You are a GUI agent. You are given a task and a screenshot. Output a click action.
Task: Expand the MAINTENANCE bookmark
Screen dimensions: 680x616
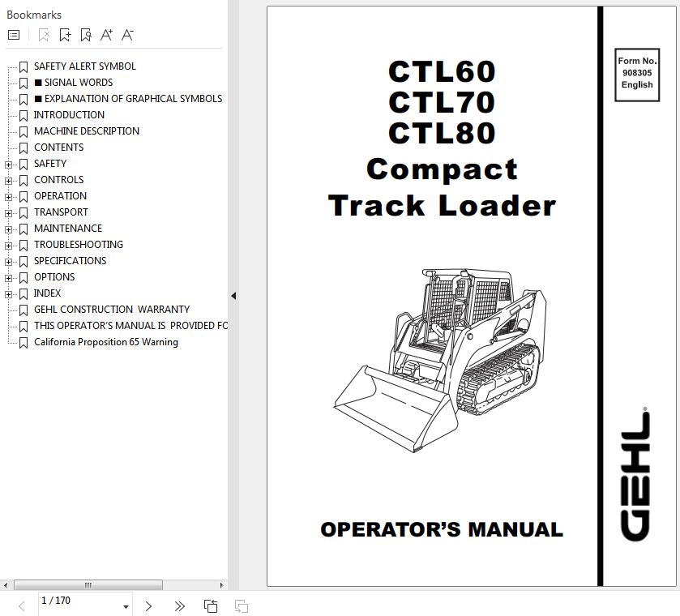tap(8, 229)
